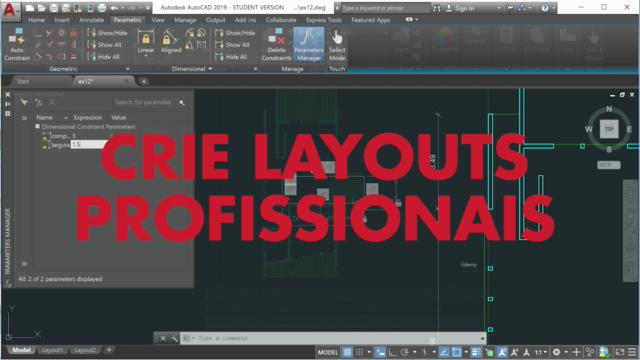Click Show All in the Geometric panel

coord(104,45)
